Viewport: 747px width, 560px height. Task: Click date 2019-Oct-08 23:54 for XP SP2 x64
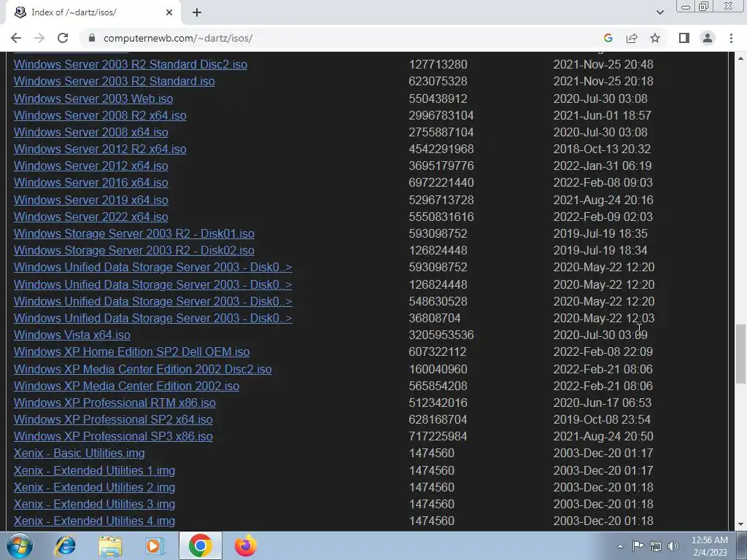(x=602, y=419)
